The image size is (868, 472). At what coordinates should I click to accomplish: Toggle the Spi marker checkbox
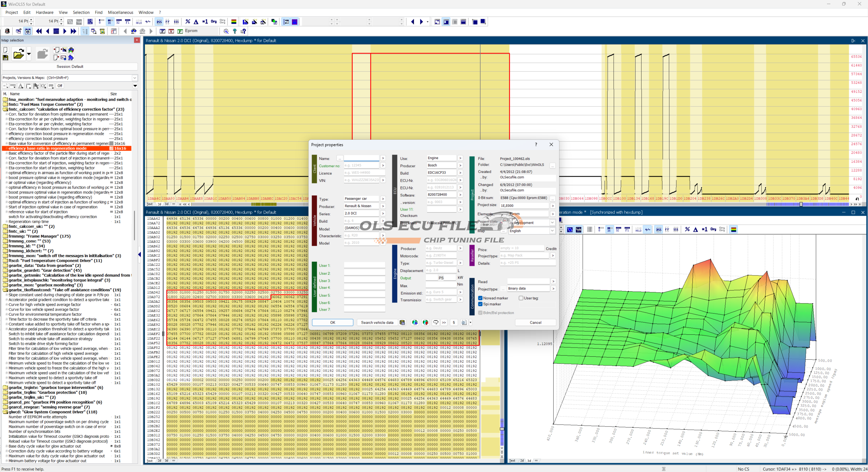(x=480, y=304)
